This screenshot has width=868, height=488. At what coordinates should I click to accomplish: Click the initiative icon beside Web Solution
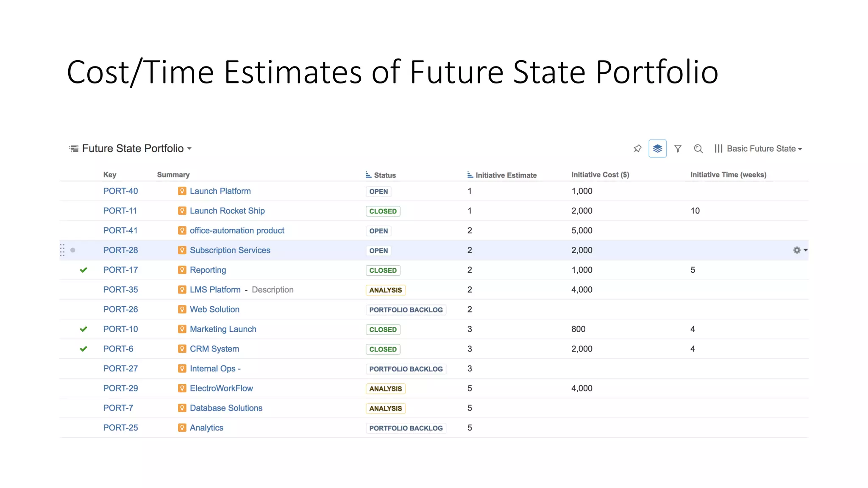coord(182,310)
